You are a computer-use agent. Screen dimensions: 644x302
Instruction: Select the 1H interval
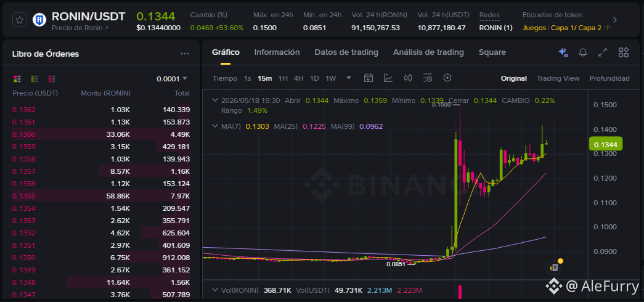(283, 78)
